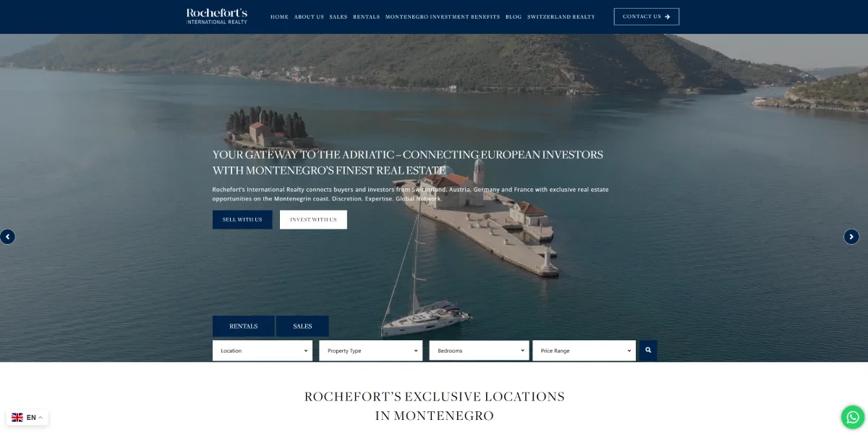Switch to the Sales search tab
Viewport: 868px width, 433px height.
[x=302, y=327]
